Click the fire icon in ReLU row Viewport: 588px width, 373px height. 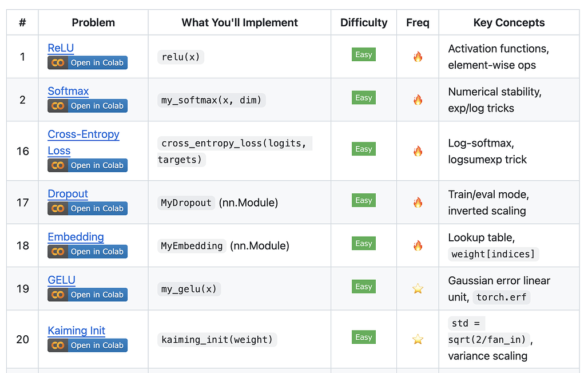point(418,57)
